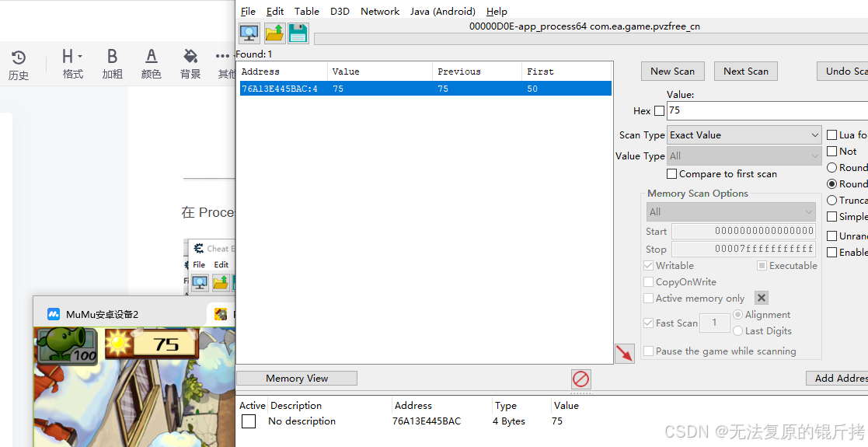Click address 76A13E445BAC in bottom list
Viewport: 868px width, 447px height.
[x=427, y=421]
